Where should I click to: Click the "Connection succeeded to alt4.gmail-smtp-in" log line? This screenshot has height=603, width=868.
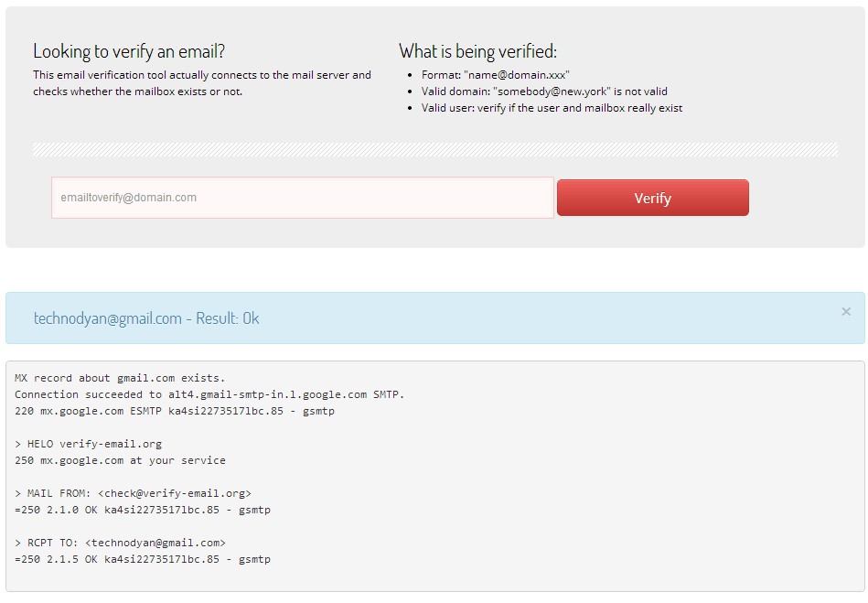[209, 394]
